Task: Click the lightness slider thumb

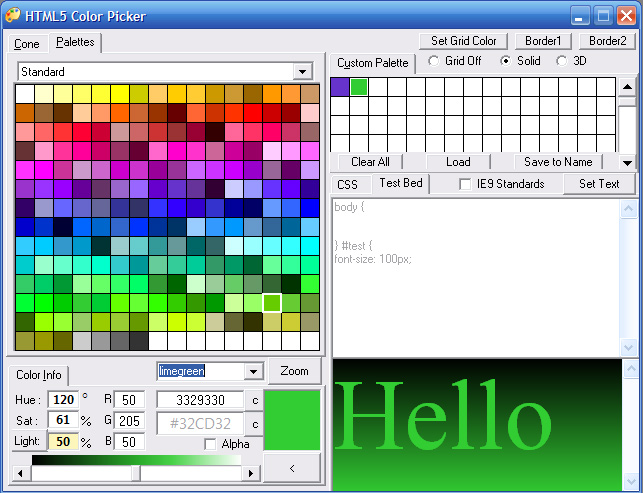Action: pos(136,473)
